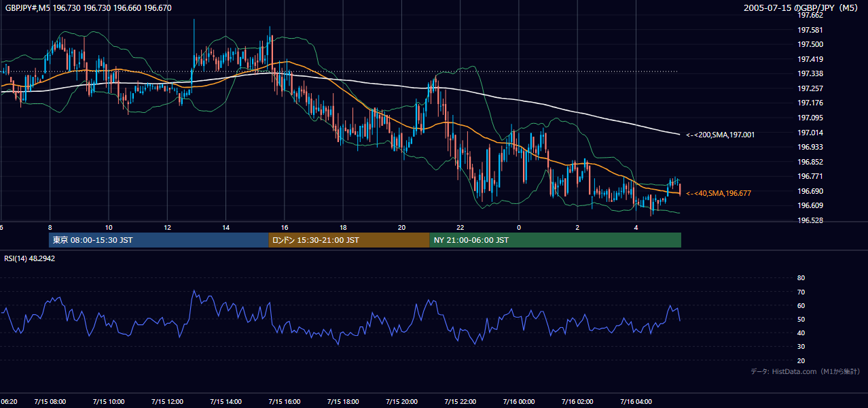The width and height of the screenshot is (868, 408).
Task: Click hour marker 16 below the price chart
Action: click(285, 227)
